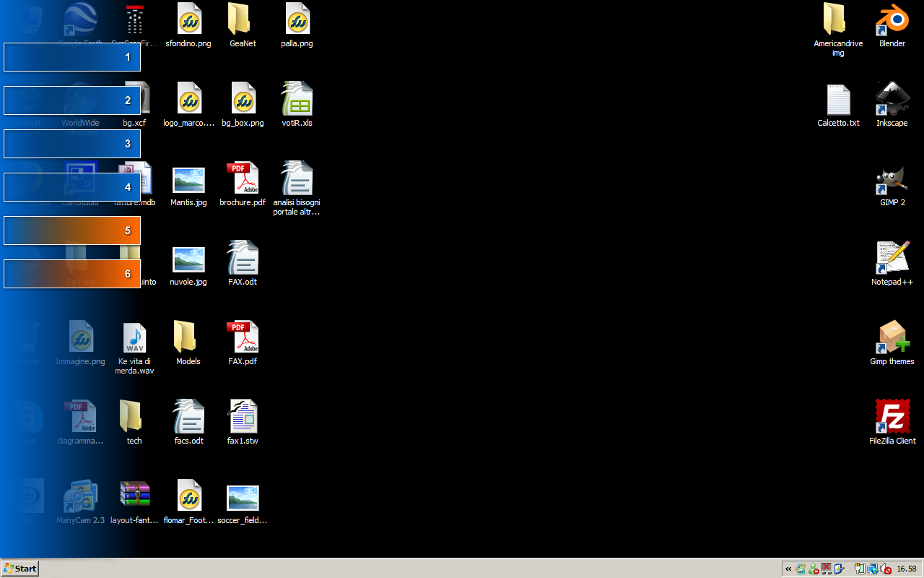924x578 pixels.
Task: Select the Americandrive img folder
Action: (838, 29)
